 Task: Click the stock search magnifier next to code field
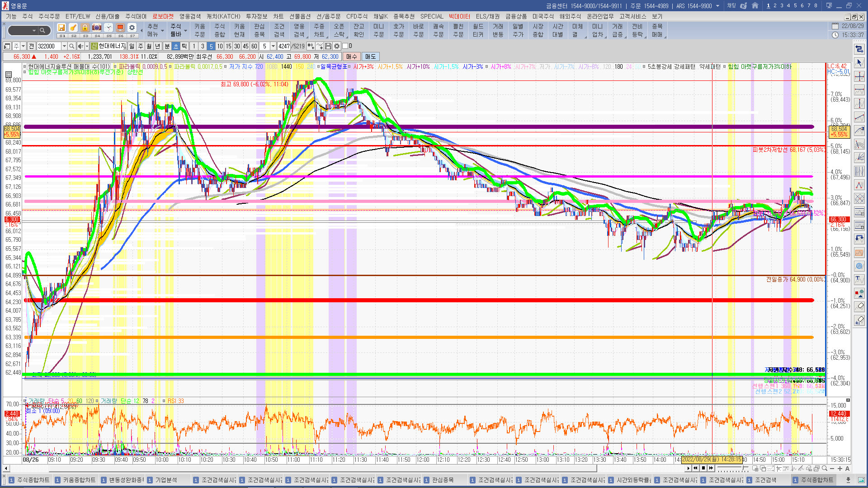[x=72, y=46]
